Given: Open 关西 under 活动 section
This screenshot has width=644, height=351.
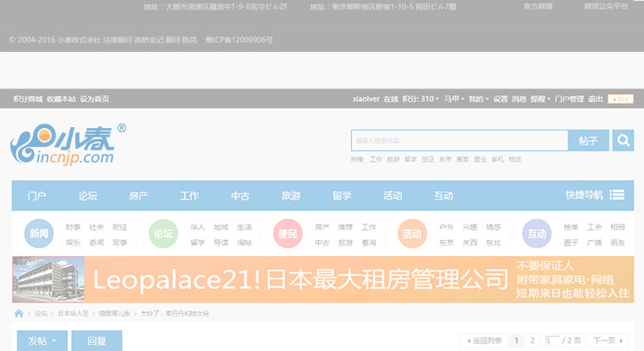Looking at the screenshot, I should pos(470,243).
